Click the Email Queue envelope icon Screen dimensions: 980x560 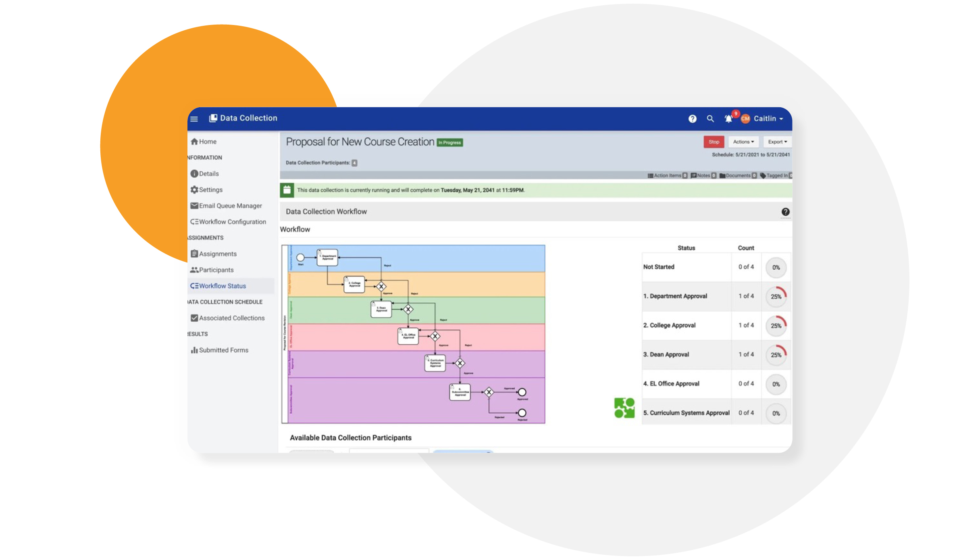[x=194, y=206]
